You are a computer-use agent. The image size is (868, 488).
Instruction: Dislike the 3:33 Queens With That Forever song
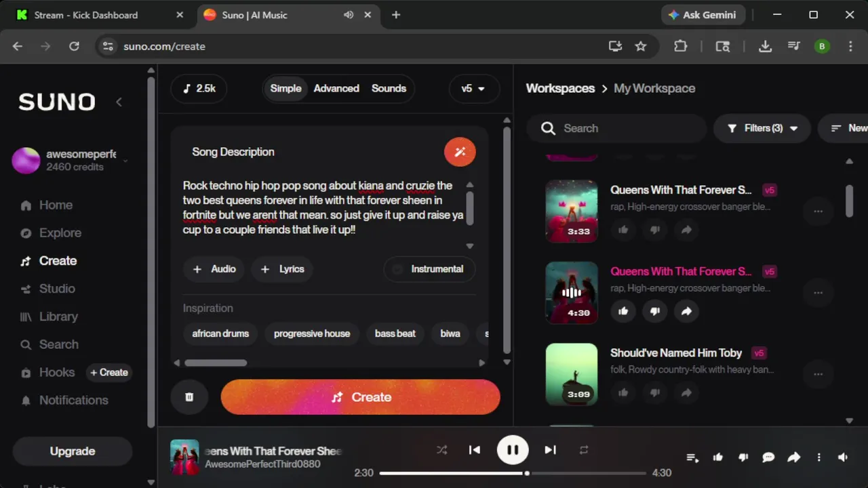pos(655,230)
